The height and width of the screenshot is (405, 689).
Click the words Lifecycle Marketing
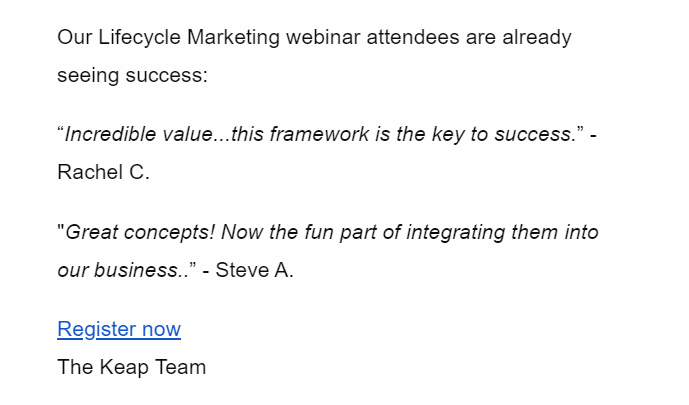coord(189,37)
